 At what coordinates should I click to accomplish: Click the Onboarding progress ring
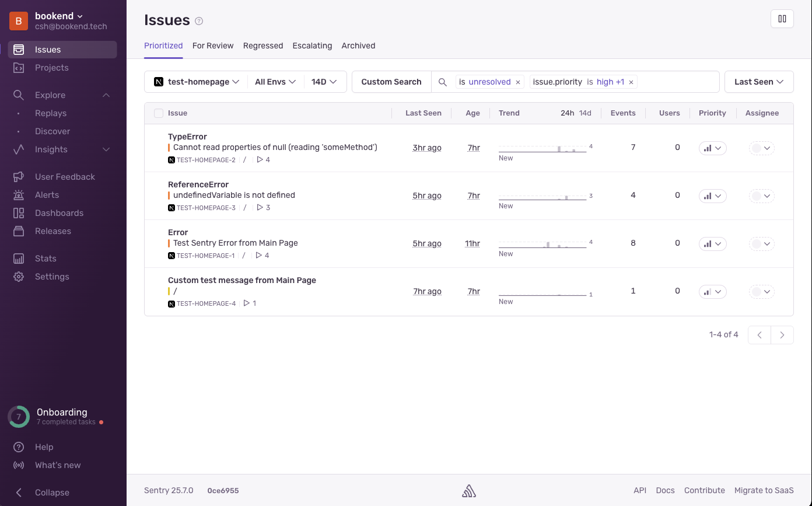(19, 417)
